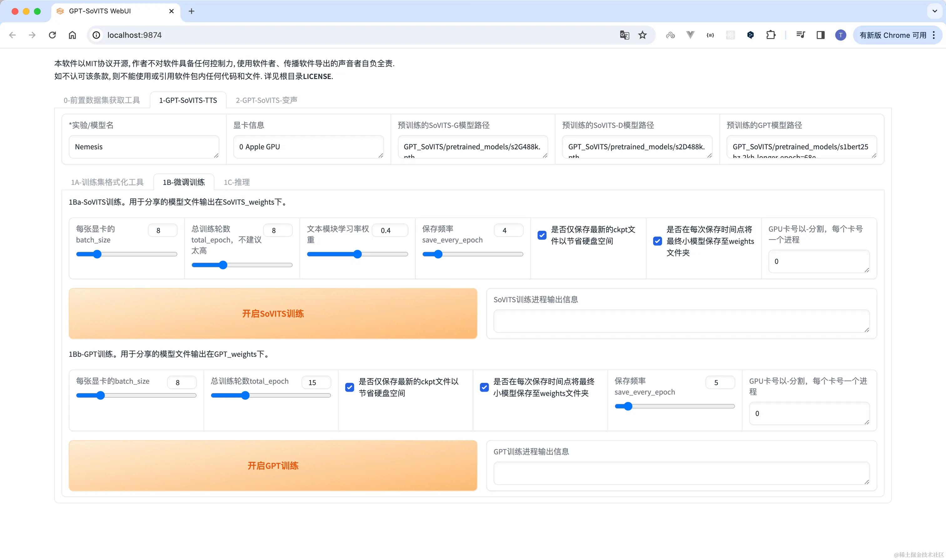
Task: Expand the tab search chevron at top right
Action: 935,11
